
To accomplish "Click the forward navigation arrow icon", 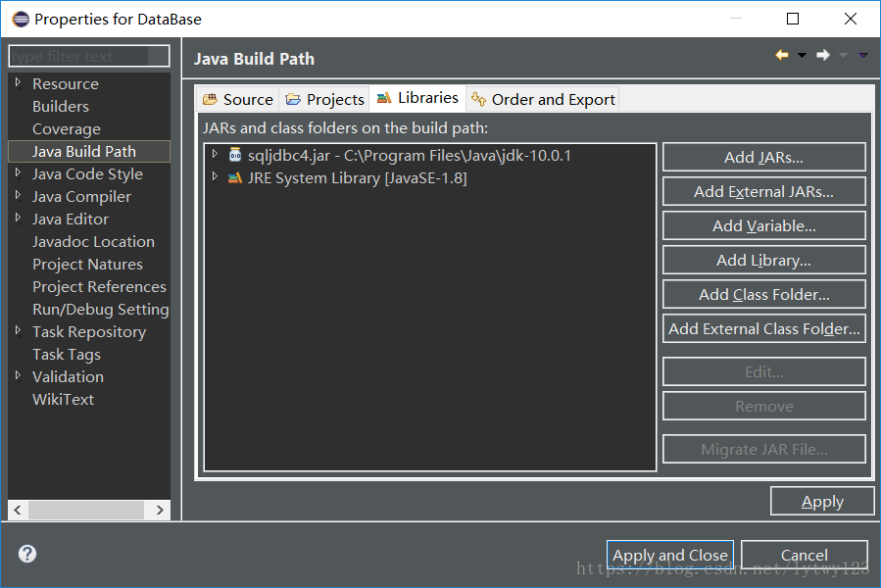I will (823, 56).
